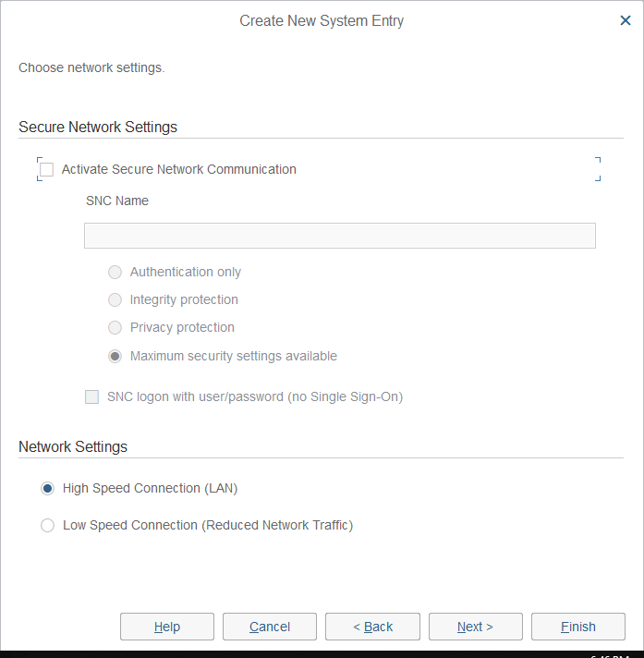Screen dimensions: 644x658
Task: Close the Create New System Entry dialog
Action: pyautogui.click(x=626, y=20)
